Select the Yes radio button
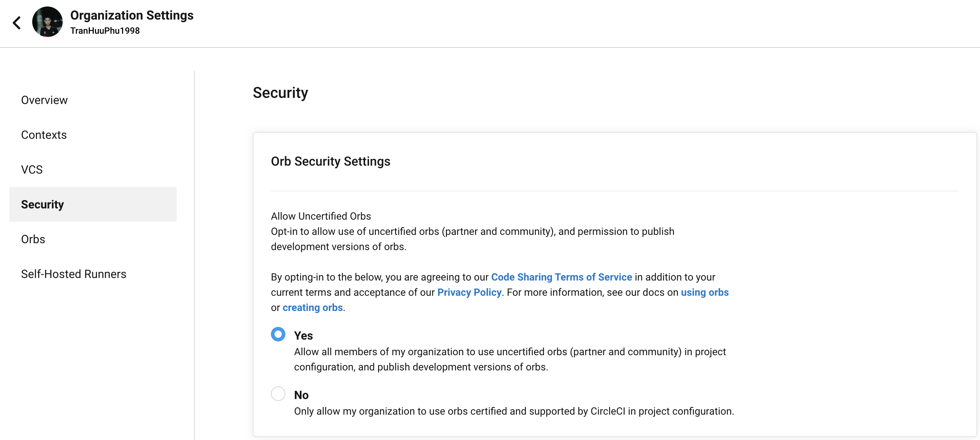 coord(278,334)
